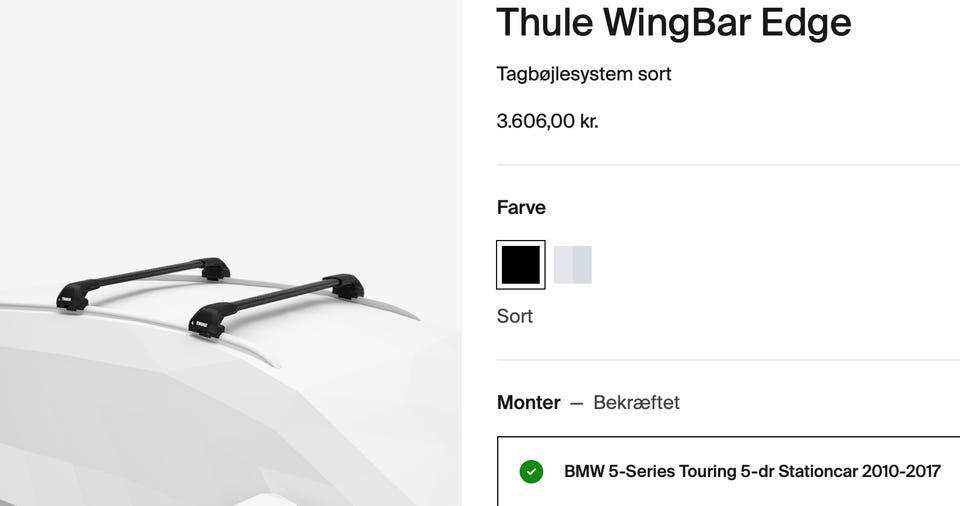This screenshot has width=960, height=506.
Task: Click the green confirmed checkmark icon
Action: coord(531,472)
